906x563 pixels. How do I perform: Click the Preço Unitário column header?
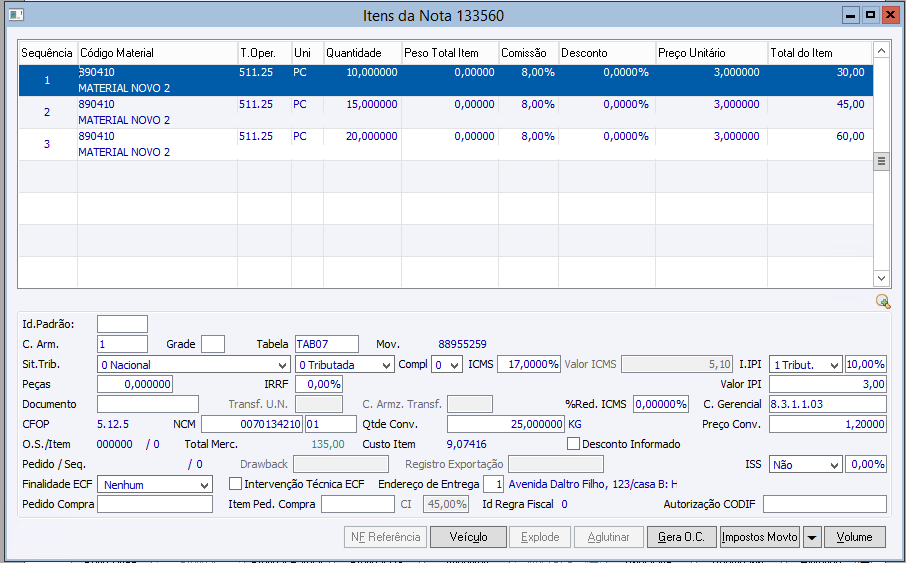pos(710,52)
